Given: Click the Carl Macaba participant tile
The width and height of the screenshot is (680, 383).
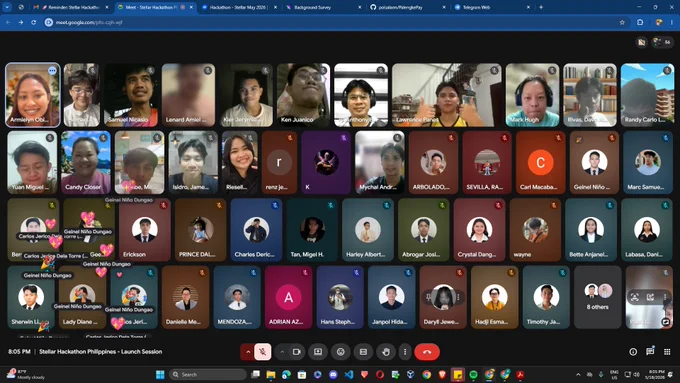Looking at the screenshot, I should tap(540, 162).
